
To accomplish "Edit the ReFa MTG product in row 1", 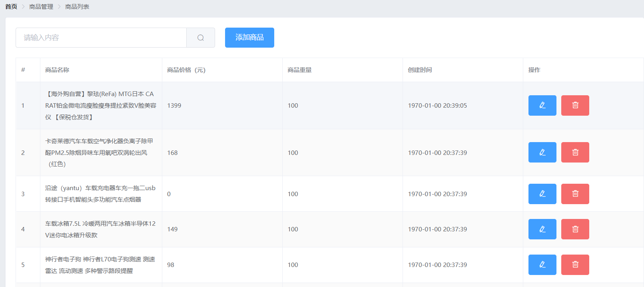I will click(x=542, y=105).
